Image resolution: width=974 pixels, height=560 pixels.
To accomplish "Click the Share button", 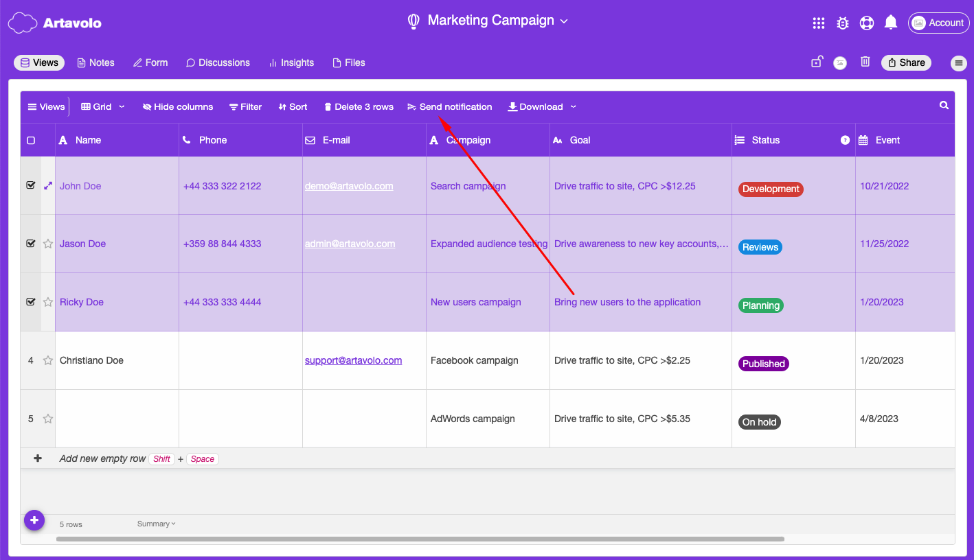I will tap(906, 62).
